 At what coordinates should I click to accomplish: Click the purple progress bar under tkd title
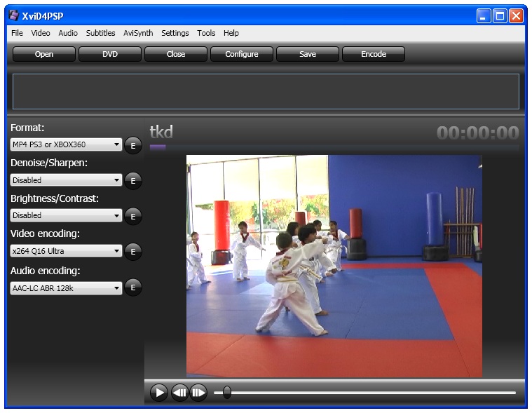coord(158,147)
